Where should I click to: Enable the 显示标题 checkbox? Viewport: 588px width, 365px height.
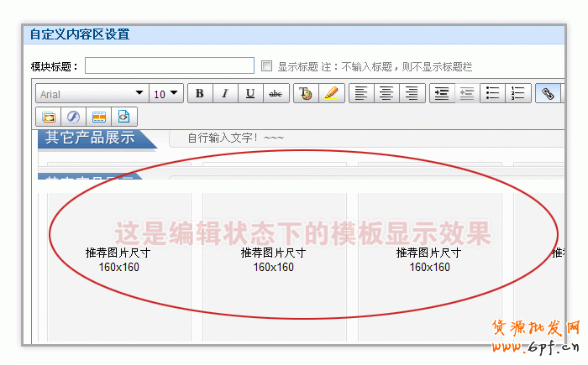[267, 66]
